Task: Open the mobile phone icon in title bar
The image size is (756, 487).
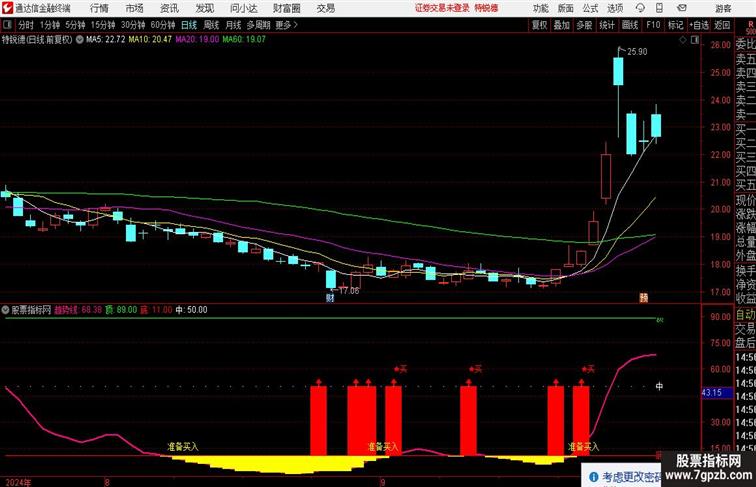Action: 659,8
